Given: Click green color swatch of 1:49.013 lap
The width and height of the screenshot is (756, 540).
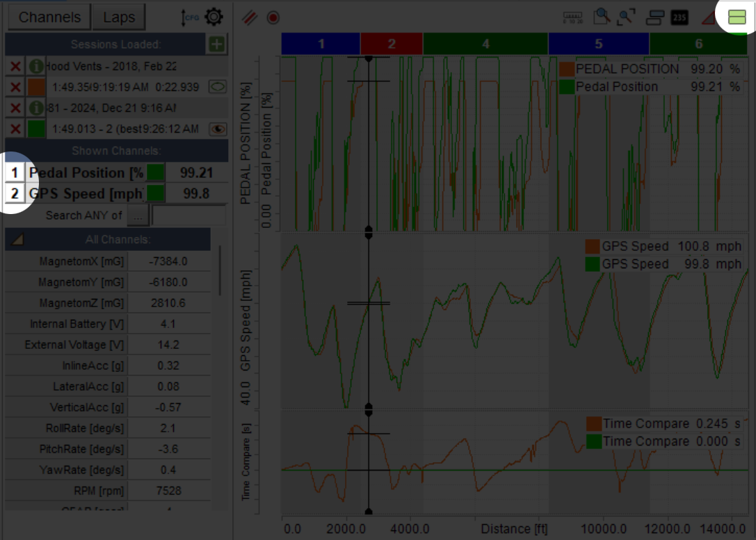Looking at the screenshot, I should pos(36,129).
